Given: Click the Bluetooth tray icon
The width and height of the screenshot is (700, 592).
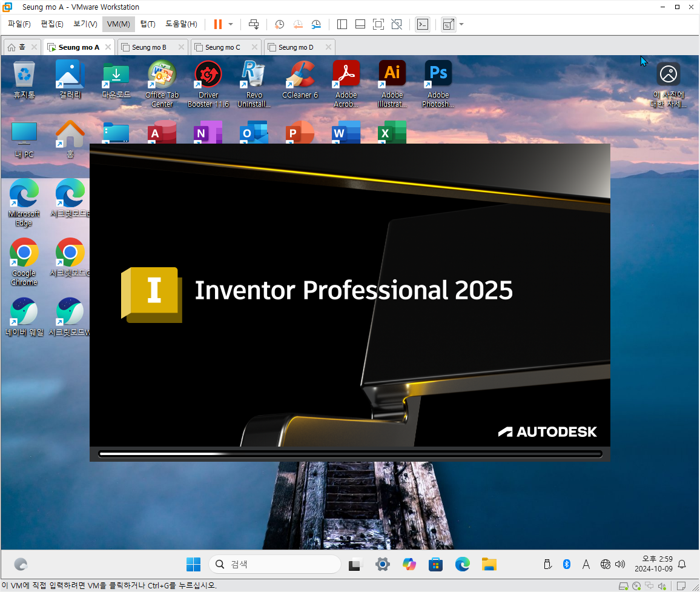Looking at the screenshot, I should click(567, 564).
